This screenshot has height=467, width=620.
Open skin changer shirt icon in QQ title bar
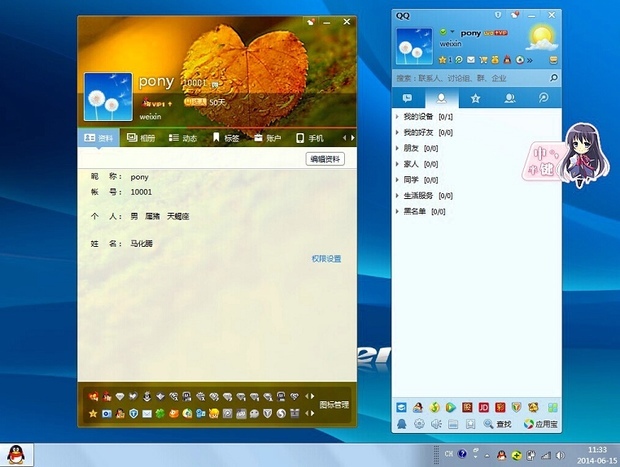coord(514,15)
